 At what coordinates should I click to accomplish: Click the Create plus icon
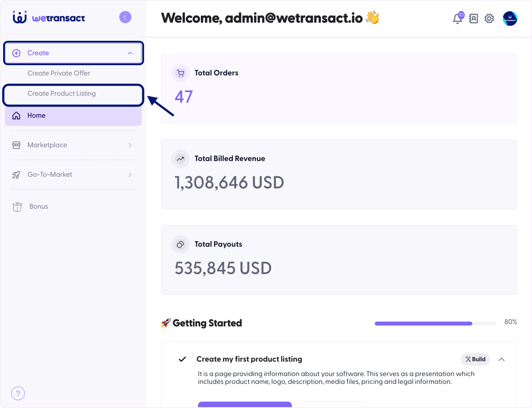coord(16,53)
